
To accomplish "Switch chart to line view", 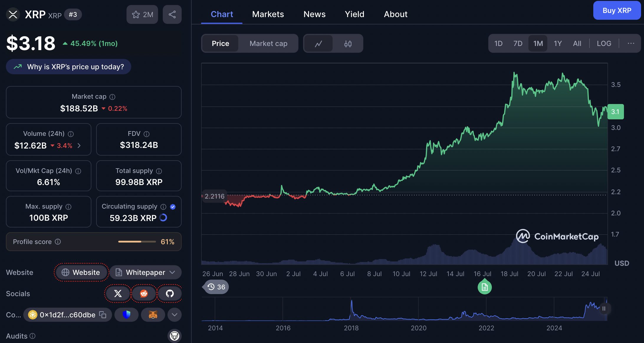I will click(318, 44).
